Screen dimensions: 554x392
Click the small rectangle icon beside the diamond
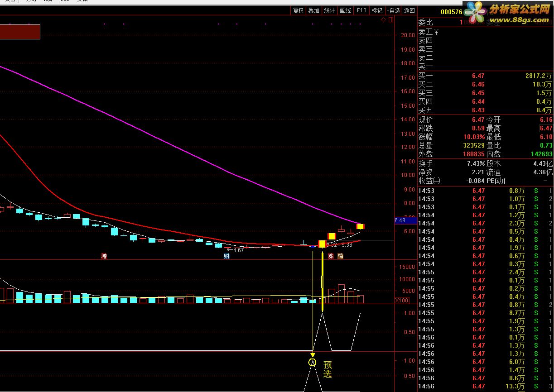(x=391, y=20)
